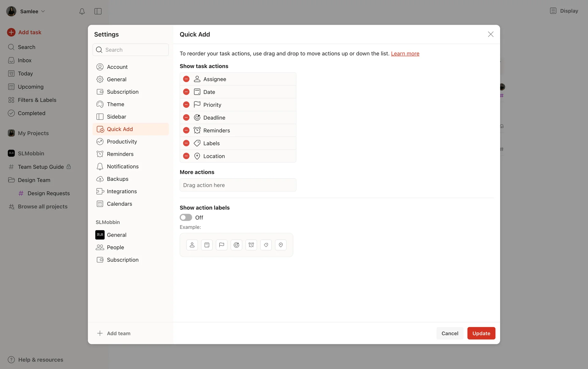Click the location pin icon in example
Viewport: 588px width, 369px height.
(x=281, y=245)
